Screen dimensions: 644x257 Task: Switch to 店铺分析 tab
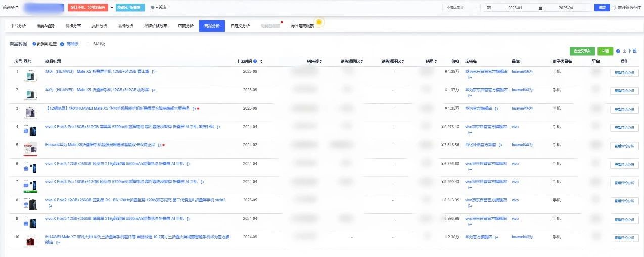coord(186,26)
